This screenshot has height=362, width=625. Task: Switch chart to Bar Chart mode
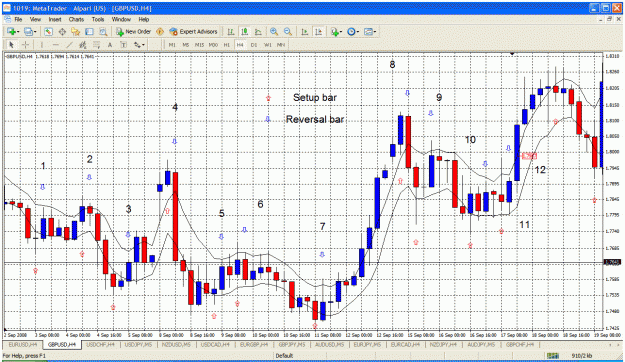point(231,32)
